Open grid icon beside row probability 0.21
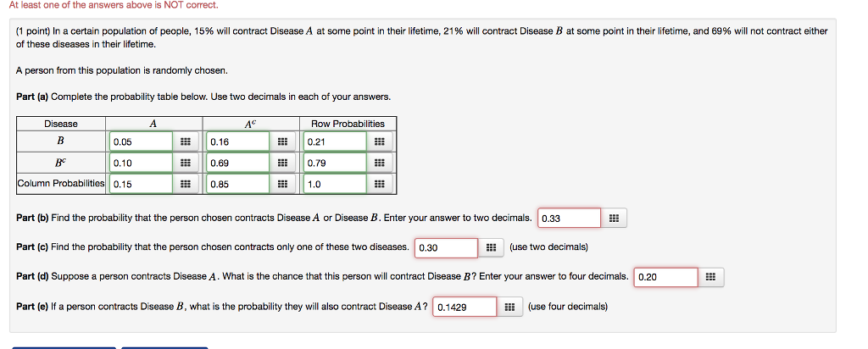Image resolution: width=868 pixels, height=349 pixels. coord(380,141)
